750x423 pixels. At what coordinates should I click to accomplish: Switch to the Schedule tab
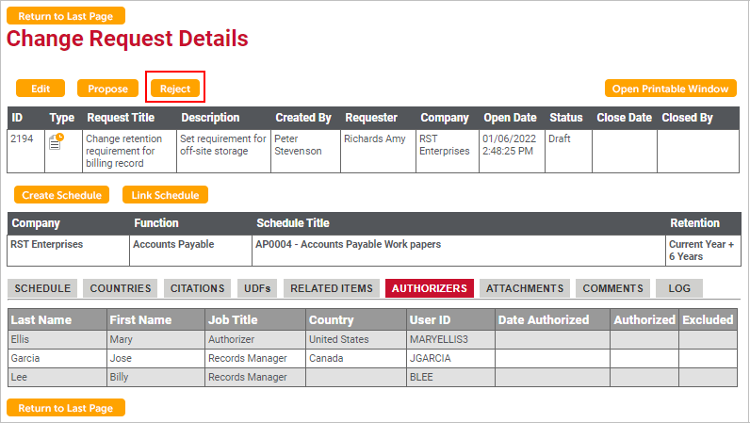click(42, 288)
